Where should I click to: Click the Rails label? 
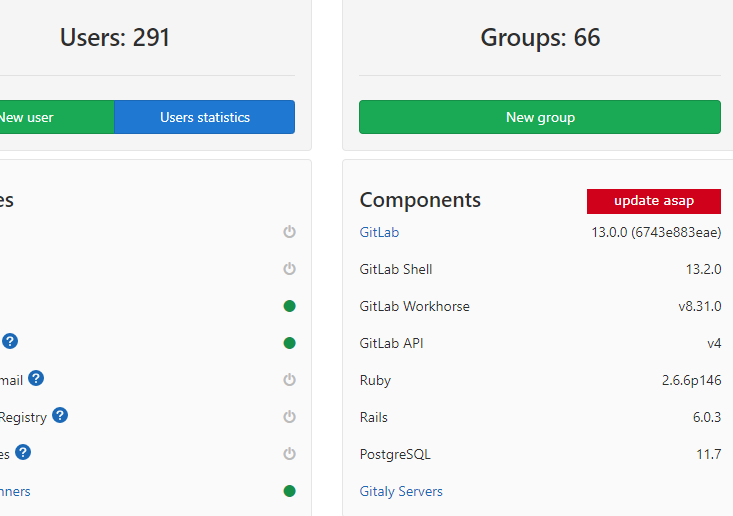(x=374, y=417)
